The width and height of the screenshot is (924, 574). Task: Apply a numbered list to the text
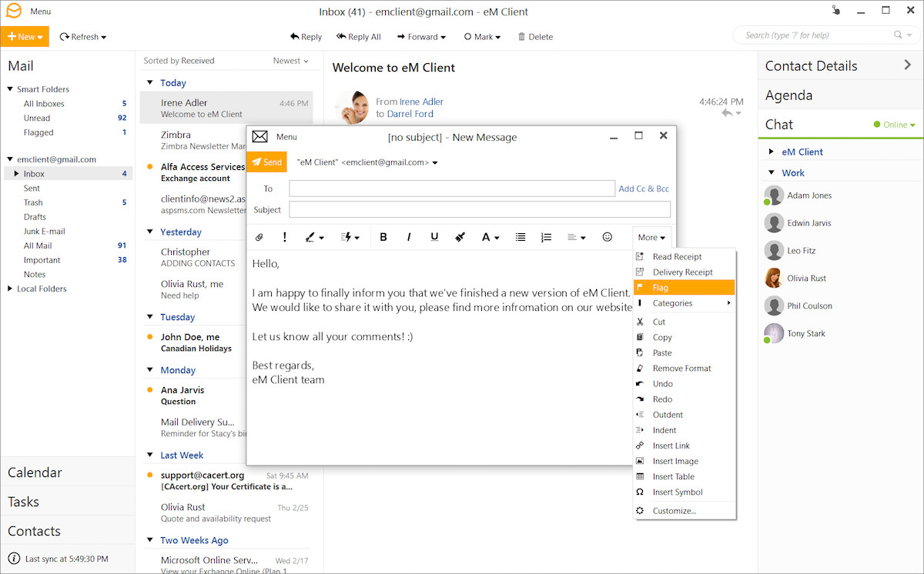coord(546,237)
